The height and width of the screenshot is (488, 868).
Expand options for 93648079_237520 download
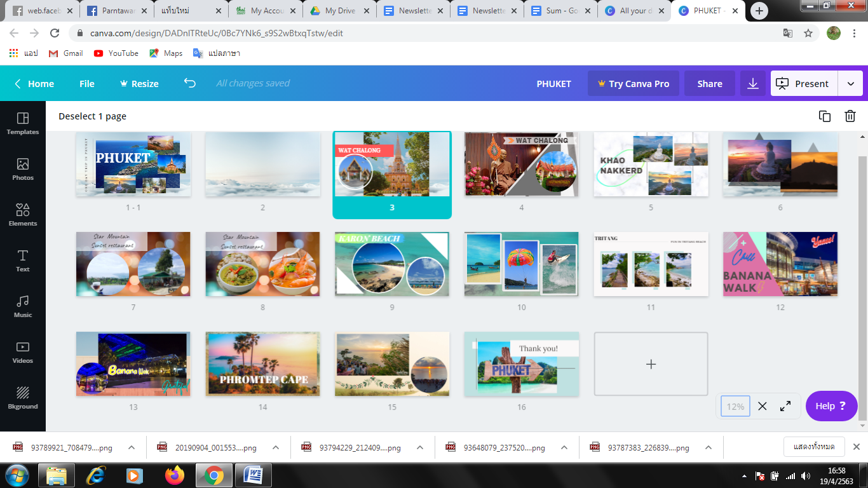pyautogui.click(x=564, y=447)
